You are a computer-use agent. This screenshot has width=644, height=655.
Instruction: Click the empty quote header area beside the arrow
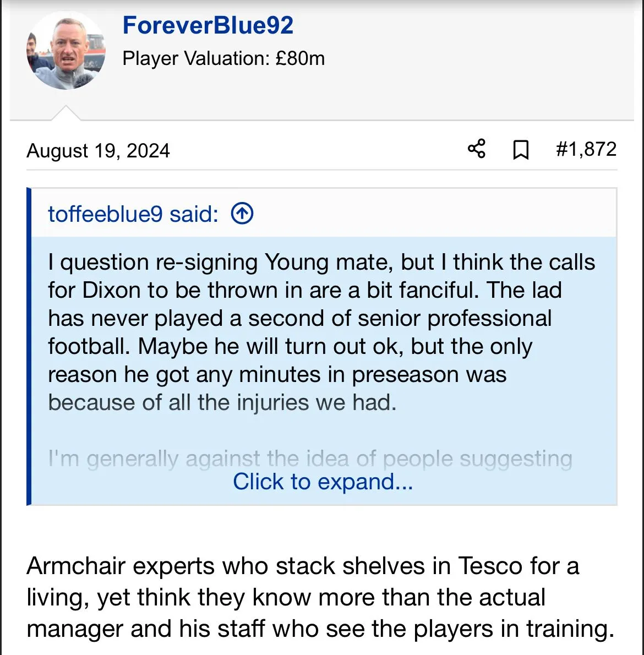click(x=429, y=214)
